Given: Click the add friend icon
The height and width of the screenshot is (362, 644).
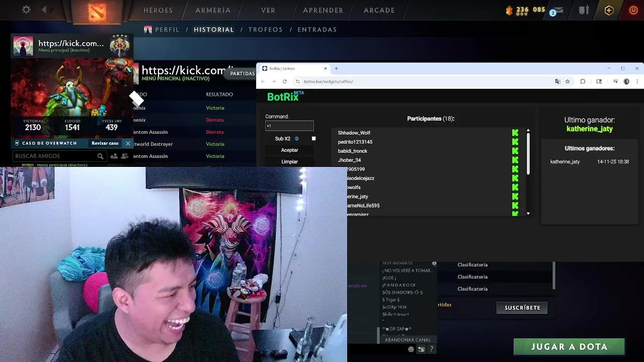Looking at the screenshot, I should 114,156.
